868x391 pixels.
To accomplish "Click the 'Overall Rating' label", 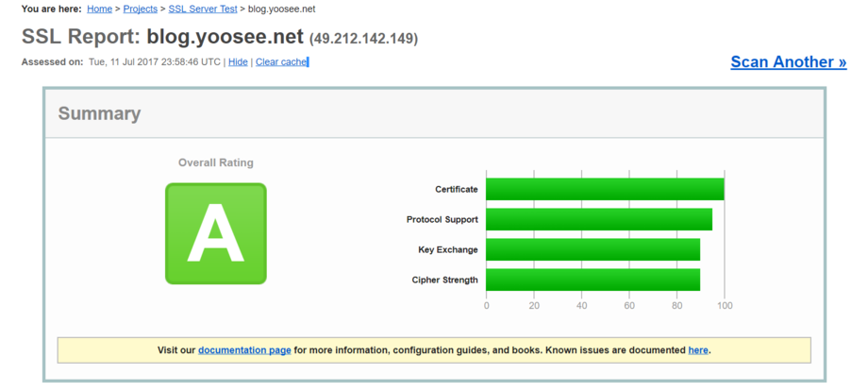I will click(x=216, y=162).
